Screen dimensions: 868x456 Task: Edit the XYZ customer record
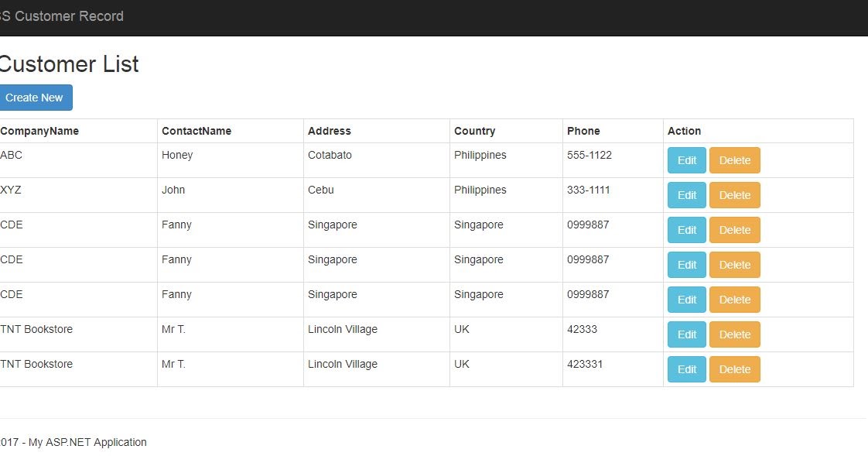point(686,195)
